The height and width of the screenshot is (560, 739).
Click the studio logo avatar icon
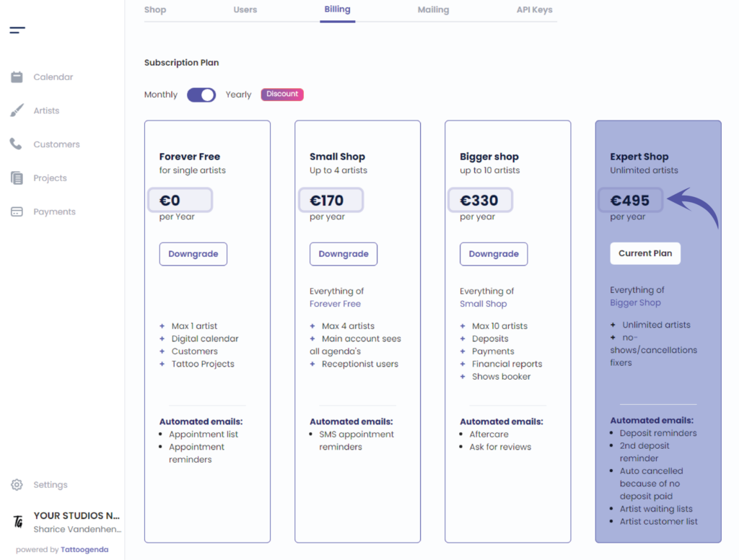[x=18, y=521]
